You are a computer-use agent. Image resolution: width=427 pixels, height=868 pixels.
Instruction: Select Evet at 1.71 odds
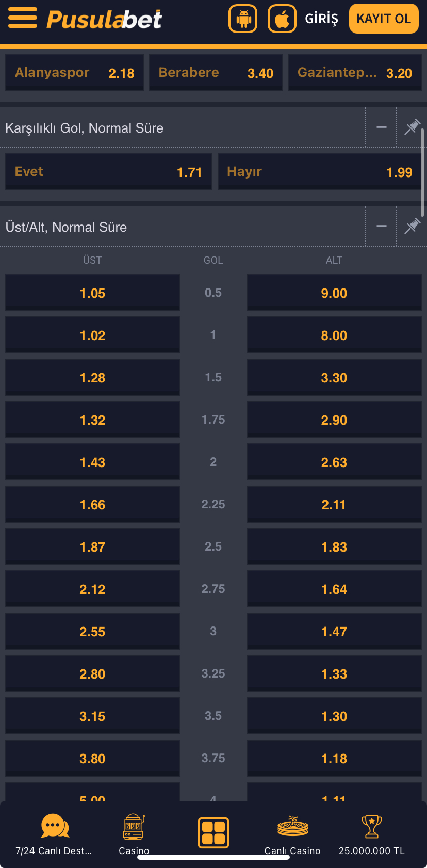coord(108,172)
